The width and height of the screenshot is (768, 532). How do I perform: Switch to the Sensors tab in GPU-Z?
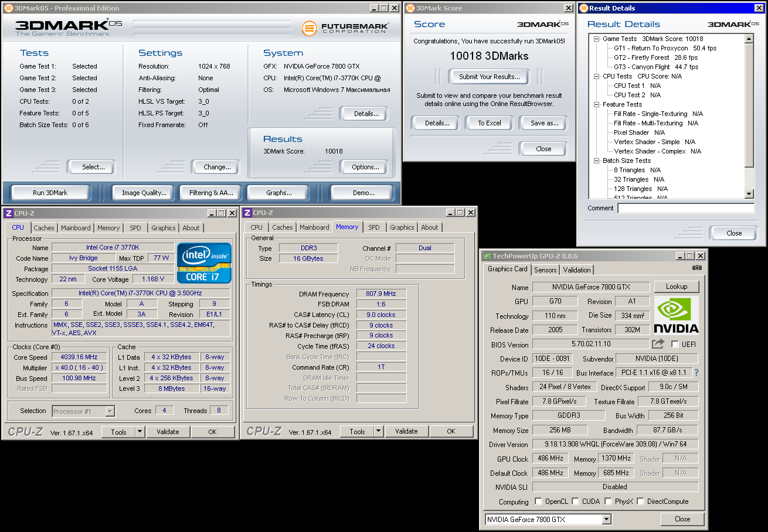tap(545, 270)
